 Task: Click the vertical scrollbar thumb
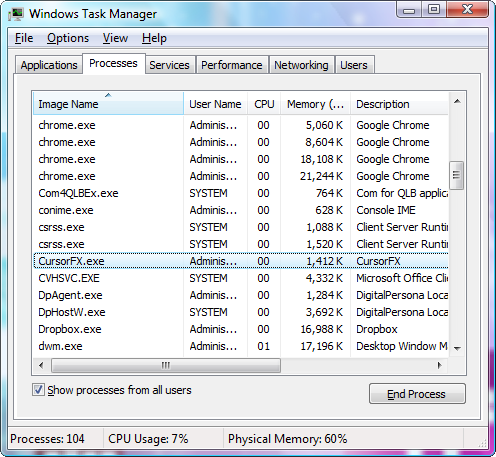coord(456,175)
